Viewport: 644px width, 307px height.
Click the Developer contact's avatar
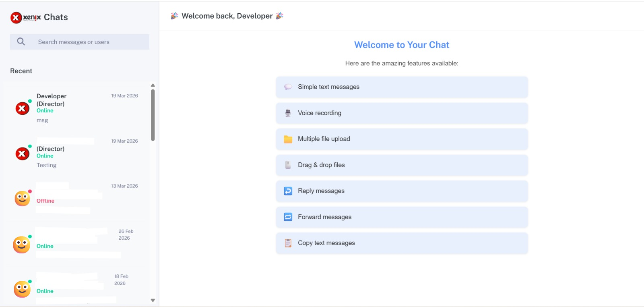pyautogui.click(x=23, y=108)
